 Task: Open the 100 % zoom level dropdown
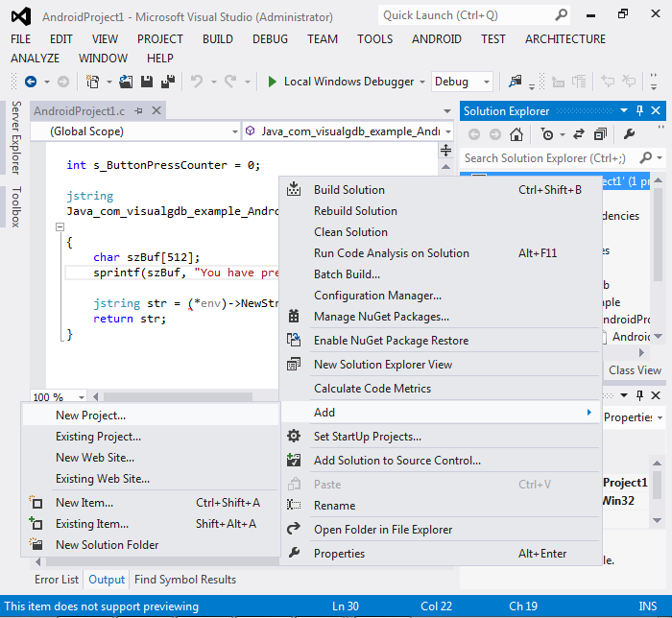[x=81, y=397]
